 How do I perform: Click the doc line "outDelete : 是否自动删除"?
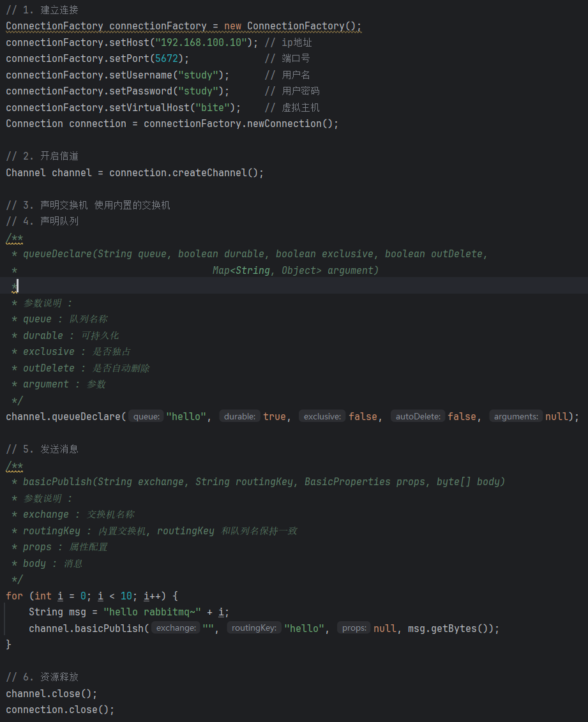(x=86, y=368)
